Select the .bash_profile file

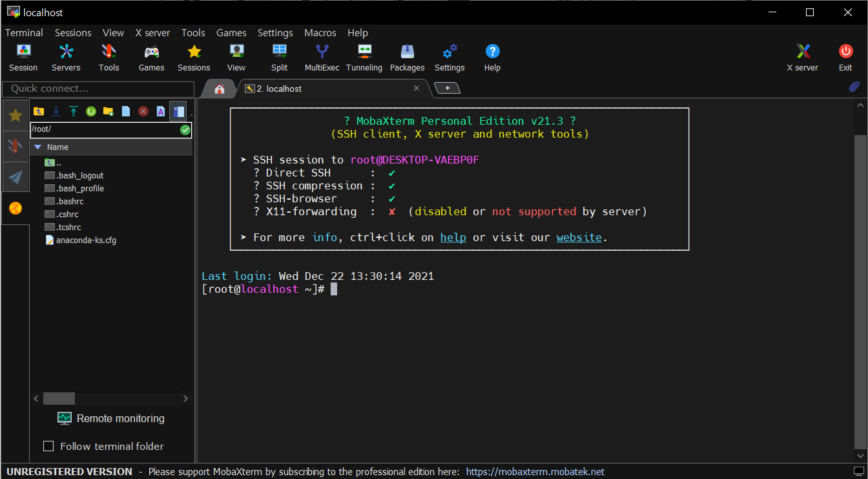point(74,188)
